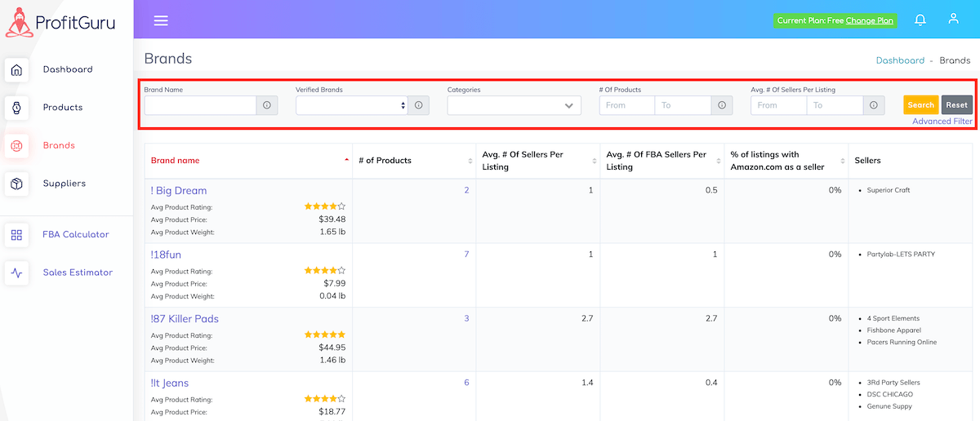
Task: Open the !87 Killer Pads brand
Action: point(185,319)
